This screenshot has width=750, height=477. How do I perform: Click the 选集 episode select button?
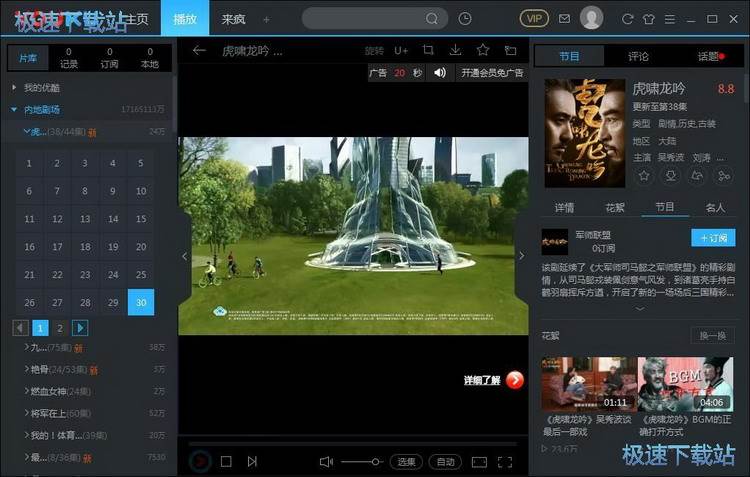tap(407, 462)
